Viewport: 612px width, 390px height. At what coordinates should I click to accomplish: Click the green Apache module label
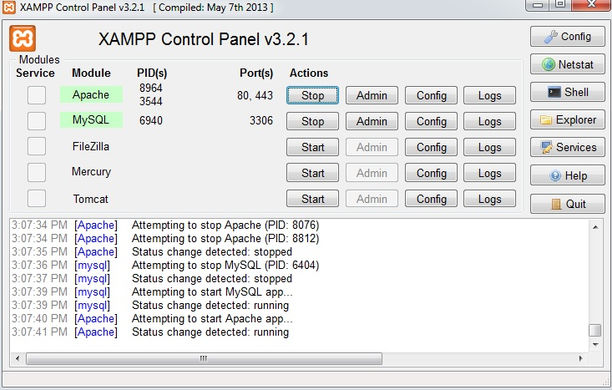point(91,94)
